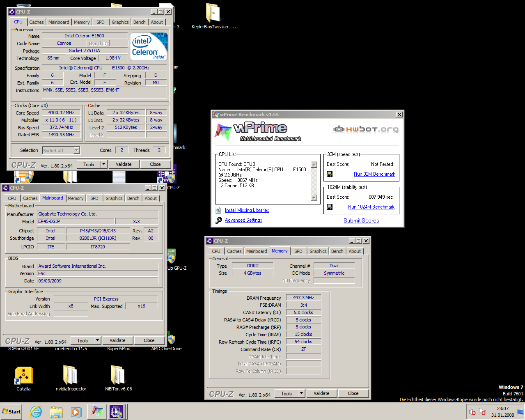The width and height of the screenshot is (525, 420).
Task: Select the AMD OverDrive desktop icon
Action: tap(172, 340)
